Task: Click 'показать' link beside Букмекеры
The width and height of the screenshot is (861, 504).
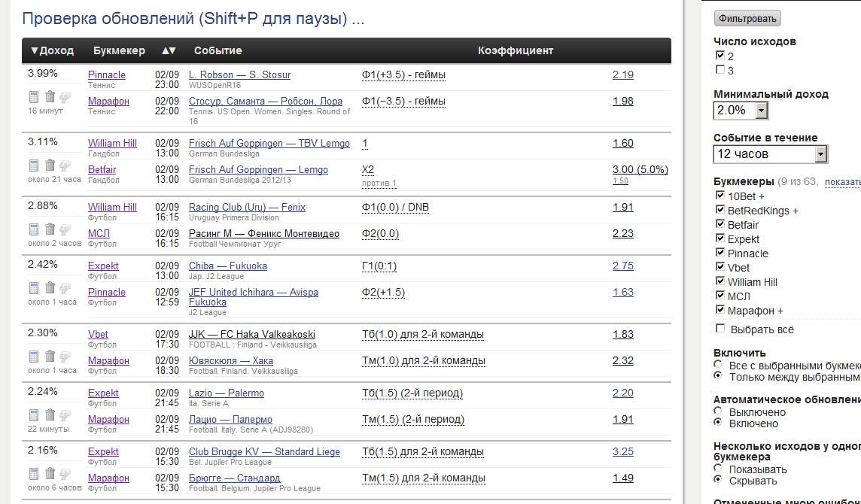Action: click(843, 182)
